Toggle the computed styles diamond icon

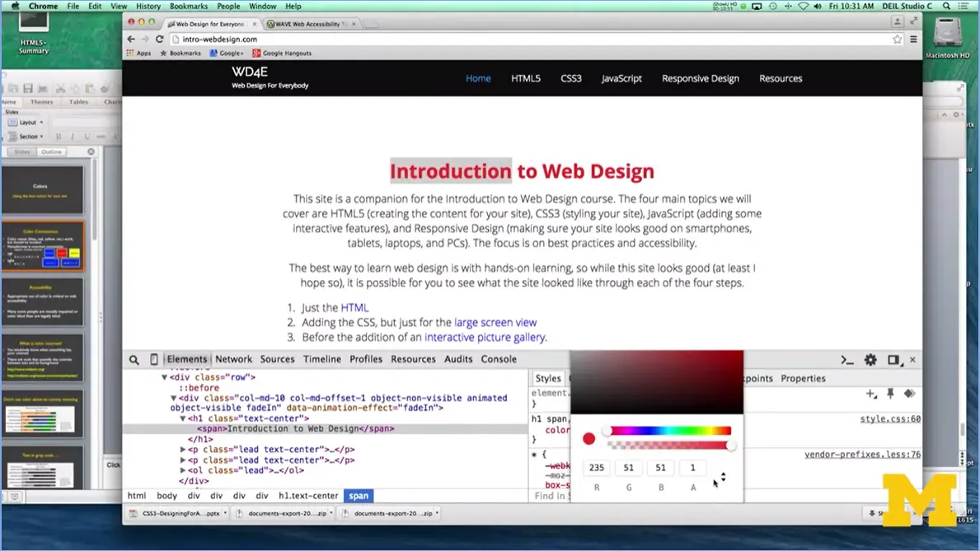pos(909,394)
